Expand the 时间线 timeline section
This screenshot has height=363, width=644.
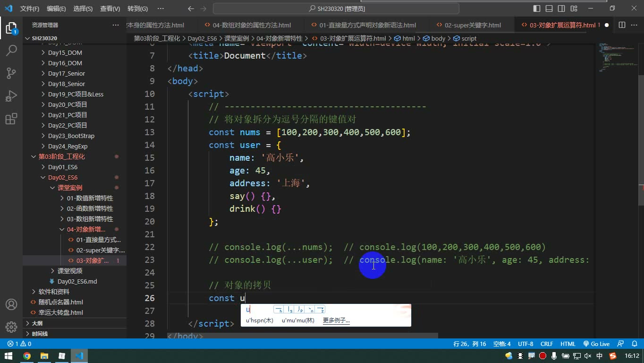click(x=75, y=334)
